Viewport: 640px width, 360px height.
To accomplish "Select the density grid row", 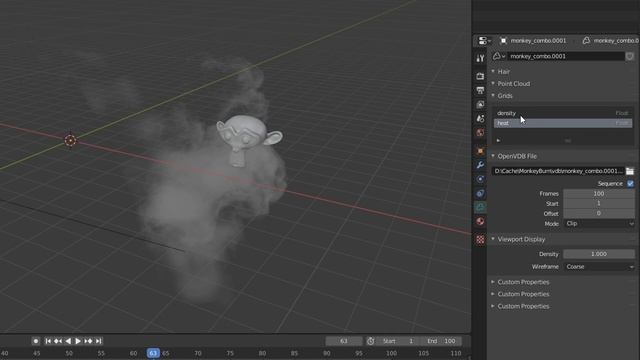I will pyautogui.click(x=563, y=113).
